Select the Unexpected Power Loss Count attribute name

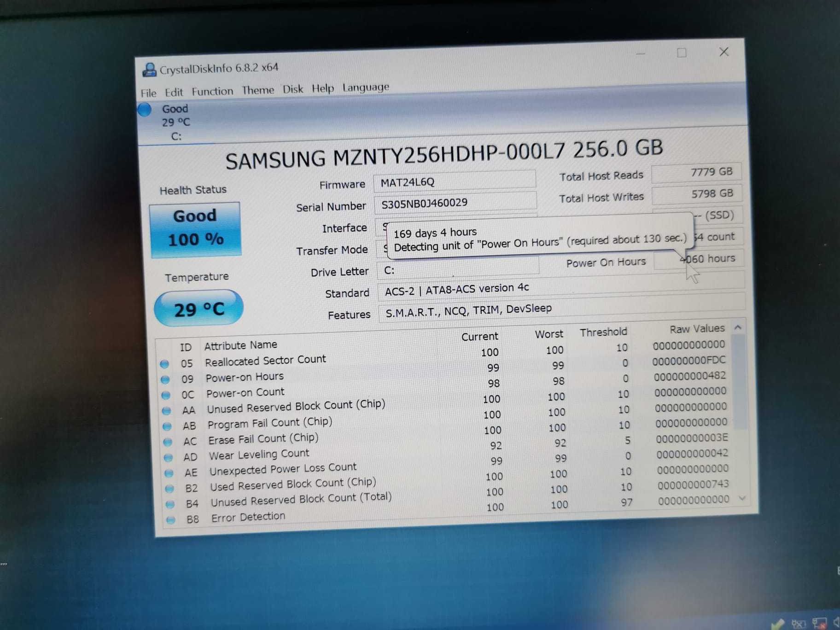pyautogui.click(x=283, y=469)
